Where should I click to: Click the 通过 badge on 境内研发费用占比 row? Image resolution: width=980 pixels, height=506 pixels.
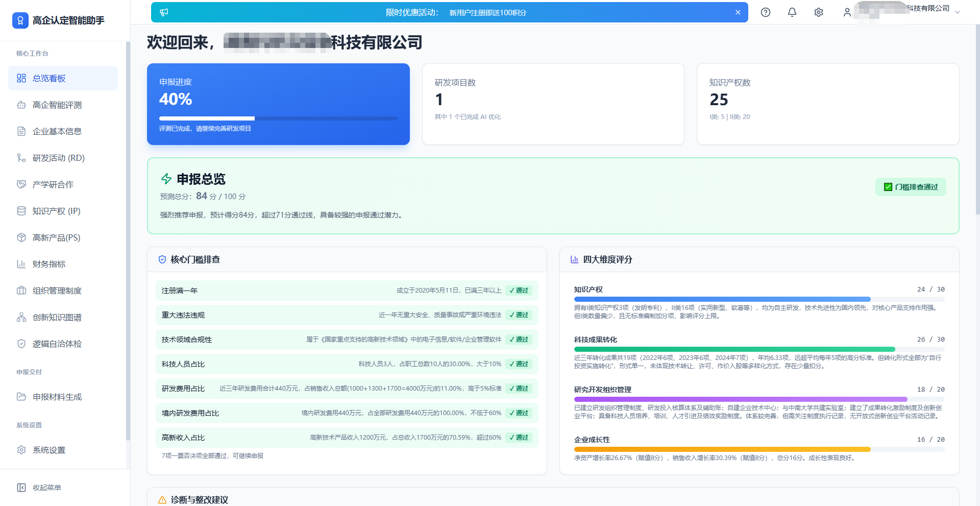519,413
